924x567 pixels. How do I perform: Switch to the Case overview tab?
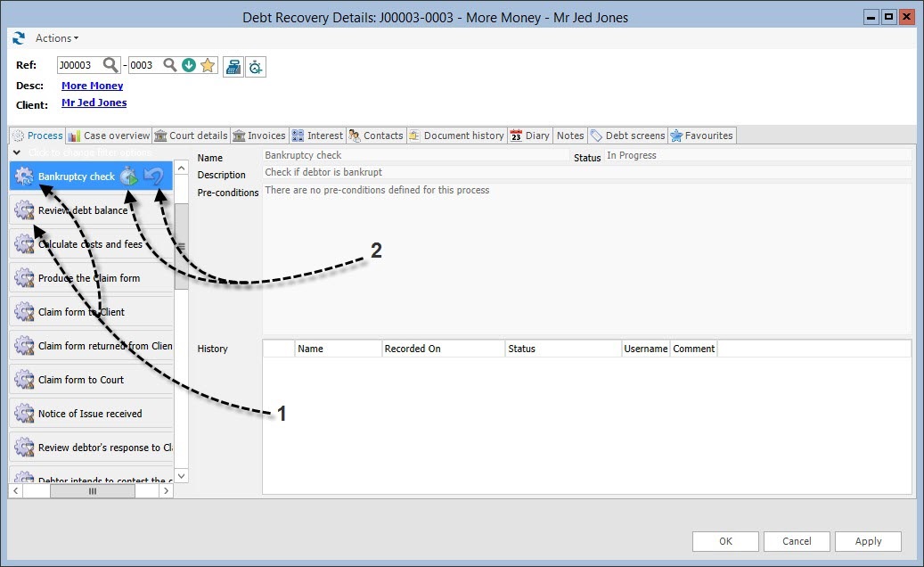tap(109, 136)
